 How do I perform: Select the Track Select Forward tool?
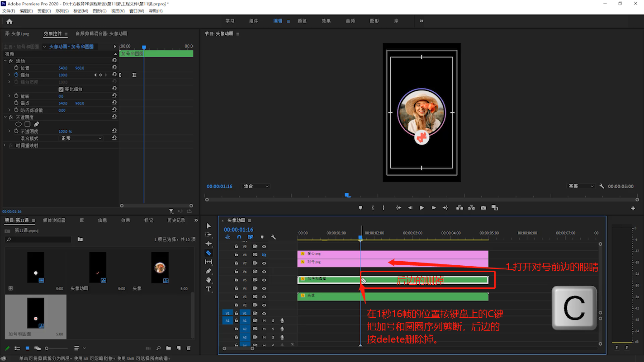[208, 235]
